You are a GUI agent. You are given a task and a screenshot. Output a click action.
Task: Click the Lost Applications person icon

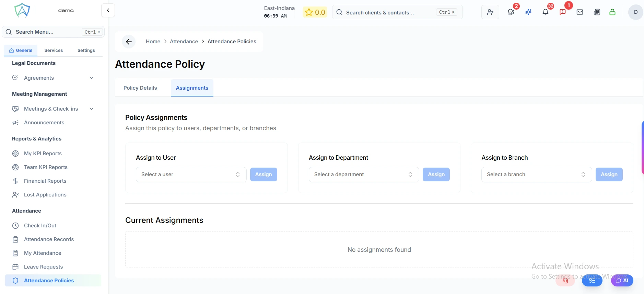pos(15,195)
